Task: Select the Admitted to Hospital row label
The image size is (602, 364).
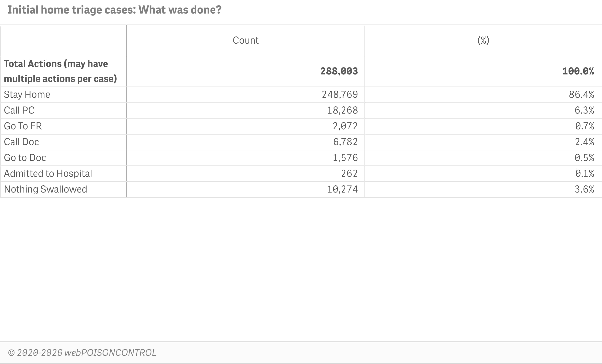Action: (48, 174)
